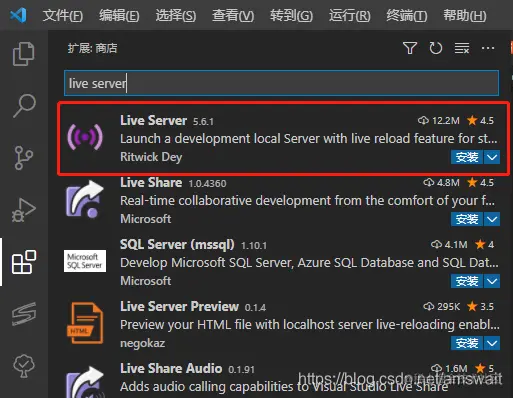
Task: Install the SQL Server (mssql) extension
Action: pyautogui.click(x=467, y=281)
